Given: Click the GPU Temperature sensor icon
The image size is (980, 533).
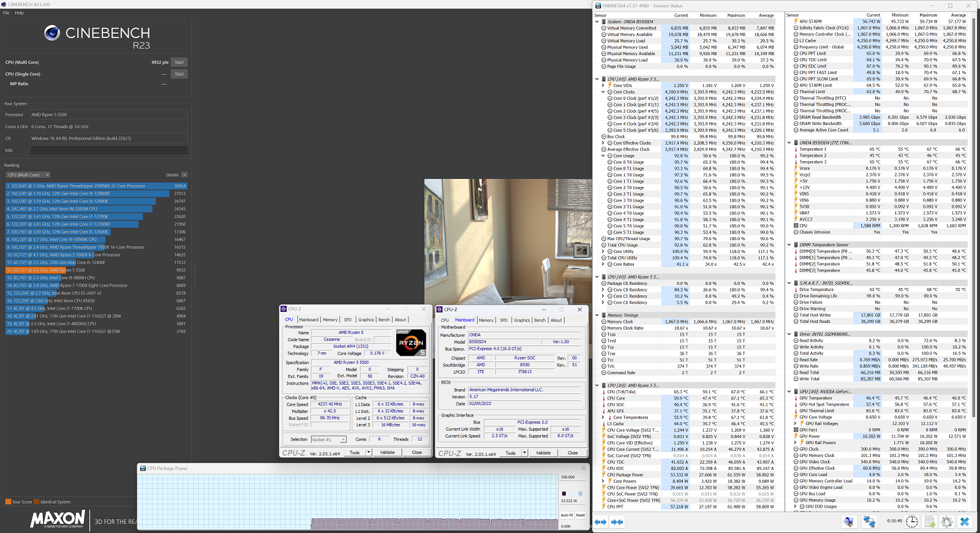Looking at the screenshot, I should coord(796,398).
